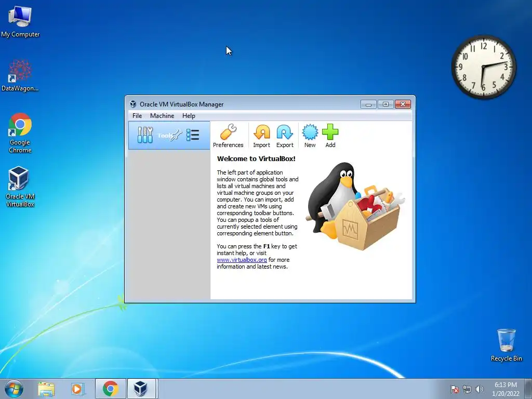Viewport: 532px width, 399px height.
Task: Click the VirtualBox title bar cube icon
Action: click(133, 104)
